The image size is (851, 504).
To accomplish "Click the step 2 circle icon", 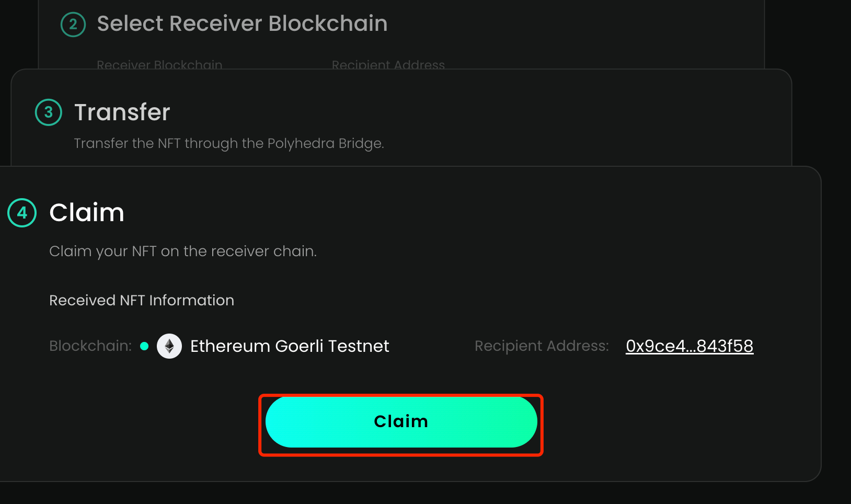I will (73, 24).
